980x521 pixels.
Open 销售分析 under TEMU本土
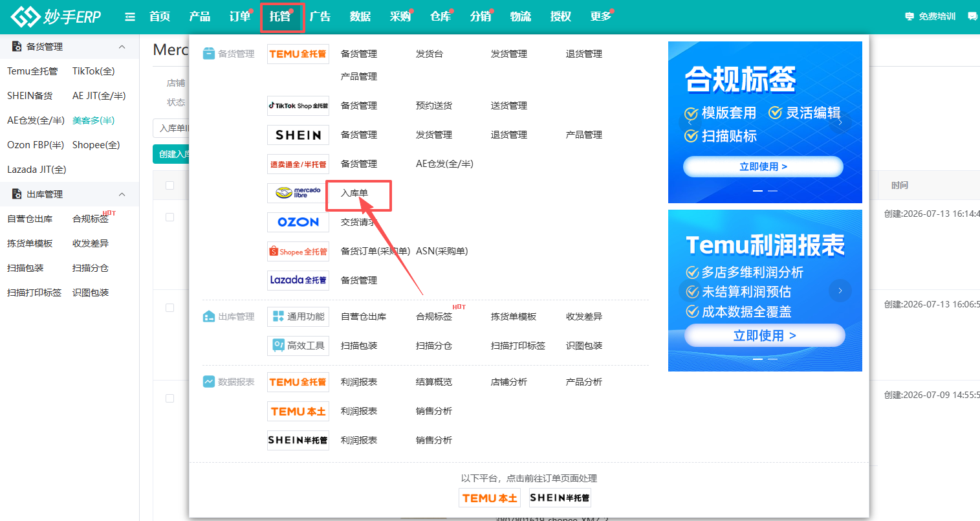click(x=434, y=411)
